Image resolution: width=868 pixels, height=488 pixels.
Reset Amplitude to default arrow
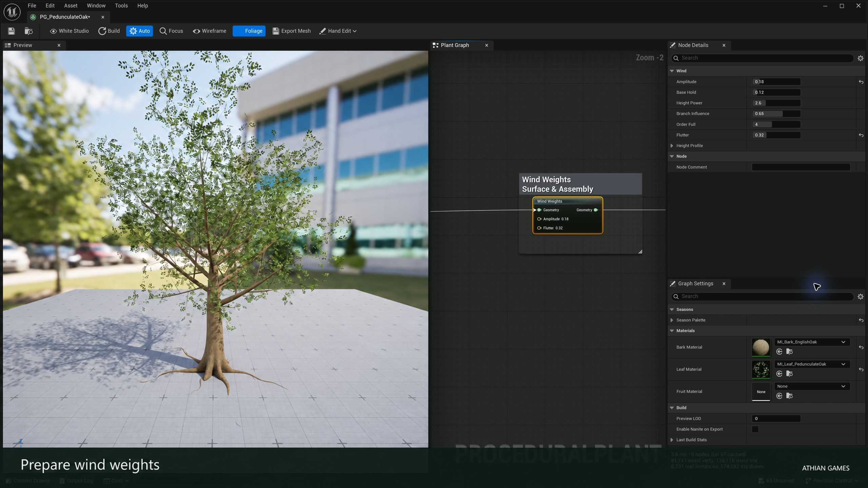pyautogui.click(x=861, y=82)
